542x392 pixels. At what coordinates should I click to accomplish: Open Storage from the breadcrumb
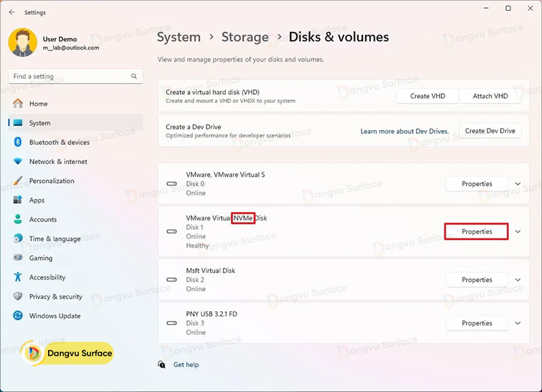[245, 37]
